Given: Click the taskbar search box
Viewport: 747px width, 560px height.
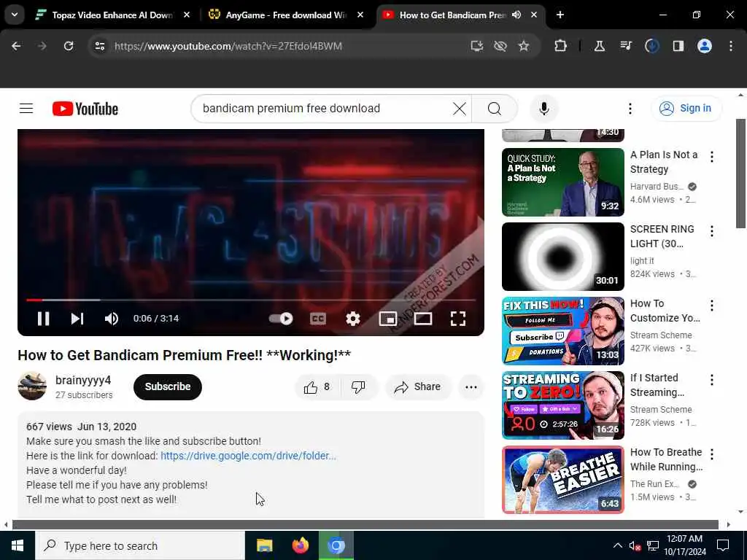Looking at the screenshot, I should pyautogui.click(x=140, y=545).
